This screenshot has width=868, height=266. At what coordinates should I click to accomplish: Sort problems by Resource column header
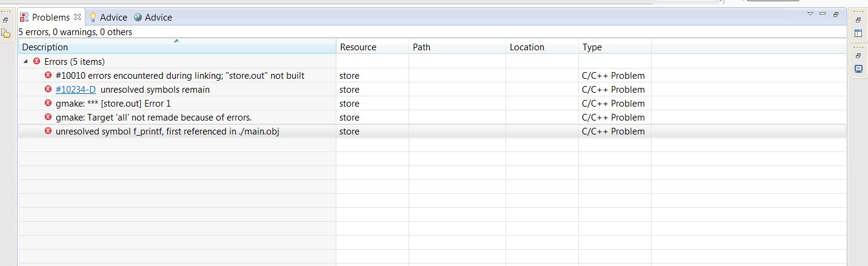372,47
